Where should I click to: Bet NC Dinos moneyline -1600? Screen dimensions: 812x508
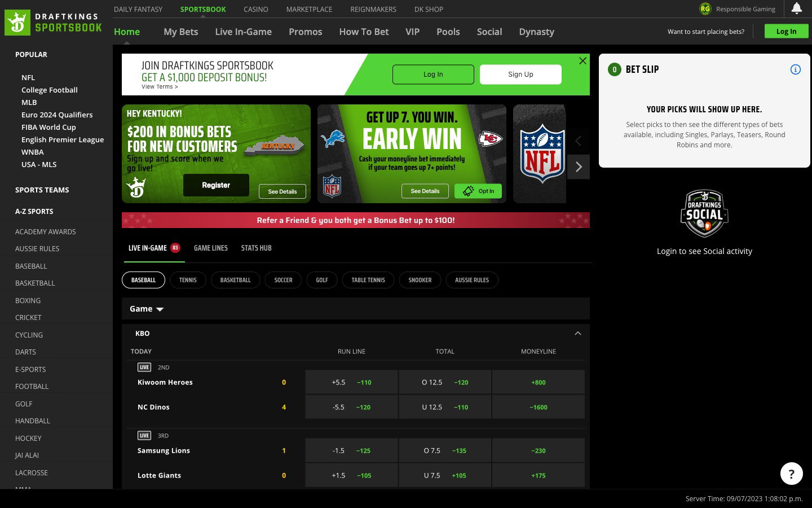539,407
